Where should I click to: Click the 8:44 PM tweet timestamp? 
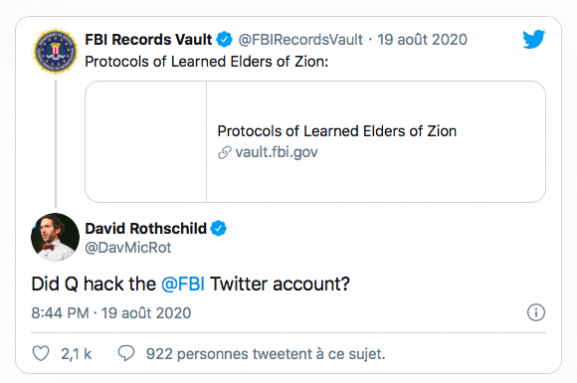pyautogui.click(x=60, y=313)
